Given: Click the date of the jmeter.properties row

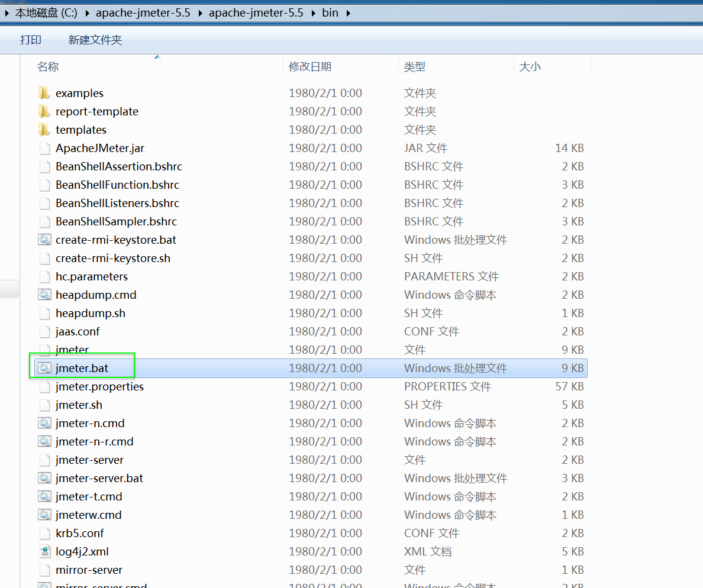Looking at the screenshot, I should pyautogui.click(x=325, y=386).
